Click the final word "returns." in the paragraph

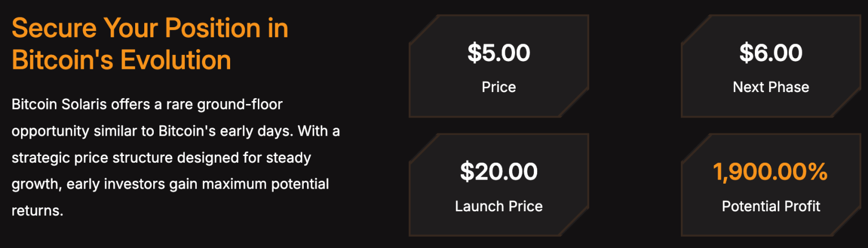[37, 211]
